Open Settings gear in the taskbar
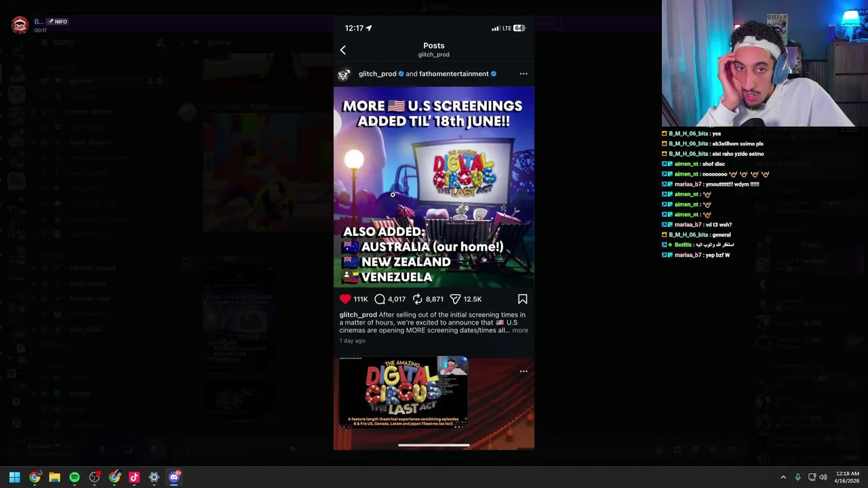Viewport: 868px width, 488px height. click(154, 477)
